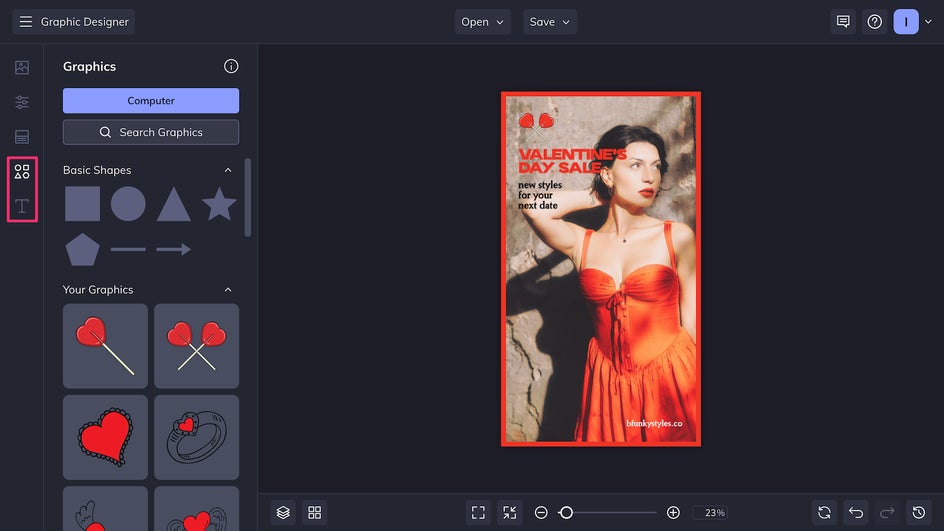Collapse the Basic Shapes section
The width and height of the screenshot is (944, 531).
(228, 170)
